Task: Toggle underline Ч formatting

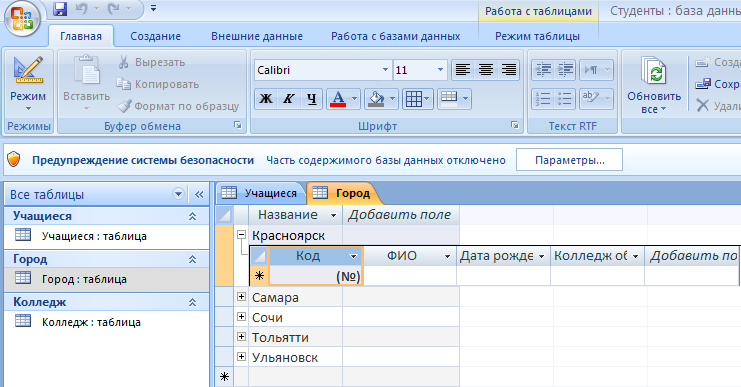Action: (x=311, y=99)
